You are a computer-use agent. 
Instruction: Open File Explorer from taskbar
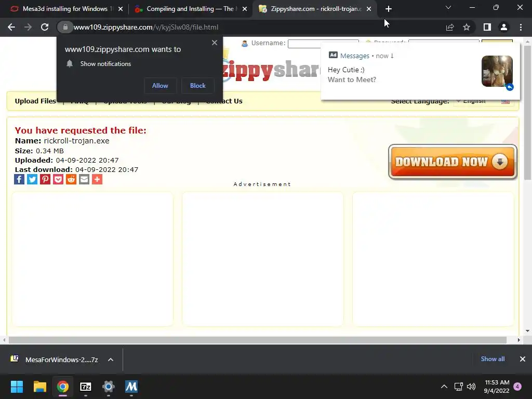[x=39, y=387]
